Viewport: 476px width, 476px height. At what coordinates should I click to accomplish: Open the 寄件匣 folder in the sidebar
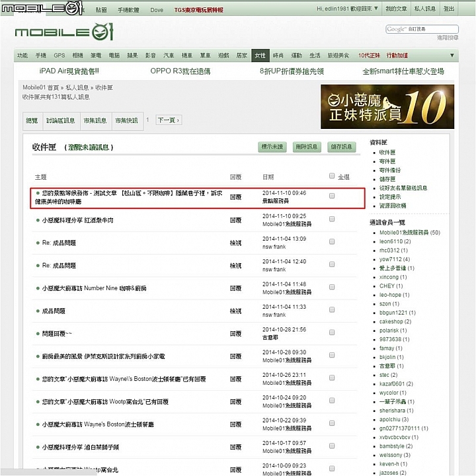tap(387, 161)
